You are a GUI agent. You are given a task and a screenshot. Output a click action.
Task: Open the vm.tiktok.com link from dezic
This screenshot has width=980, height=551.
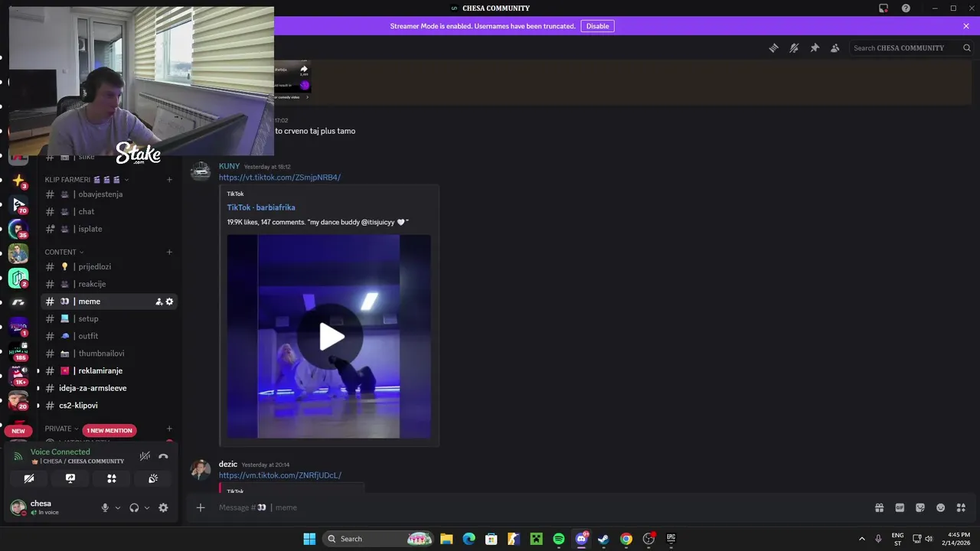pyautogui.click(x=280, y=475)
